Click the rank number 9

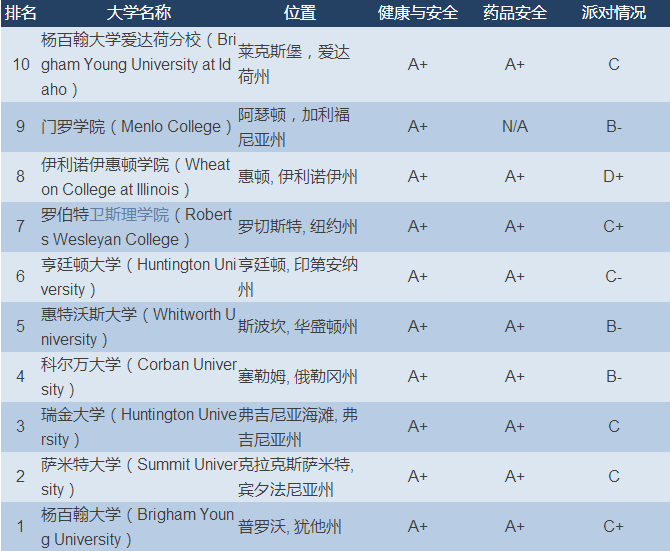tap(21, 127)
